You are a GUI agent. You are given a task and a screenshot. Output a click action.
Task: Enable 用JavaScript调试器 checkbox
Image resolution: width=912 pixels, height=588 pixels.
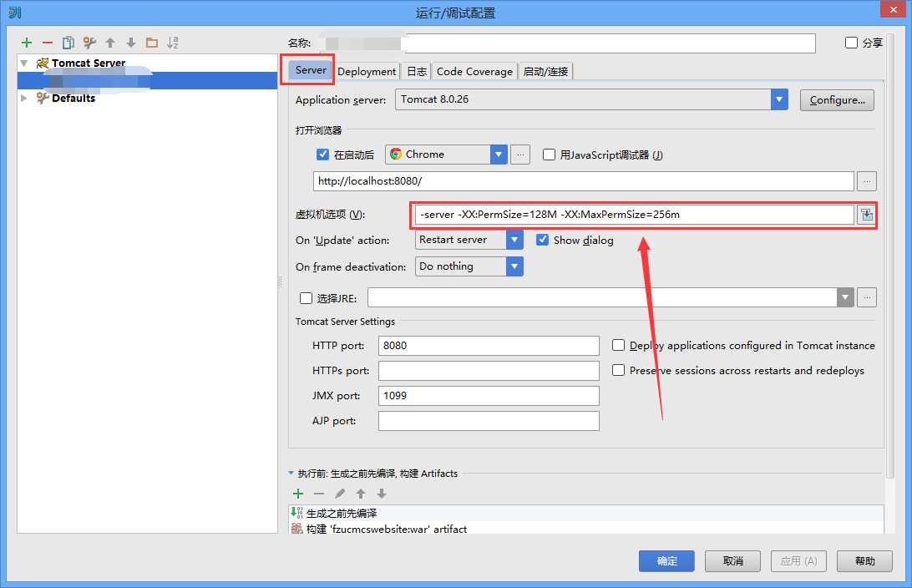coord(549,155)
